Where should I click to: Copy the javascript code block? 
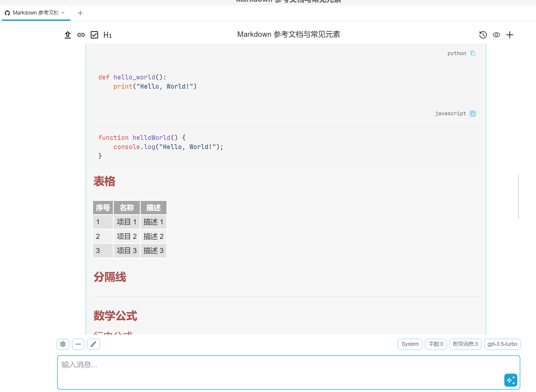click(473, 114)
